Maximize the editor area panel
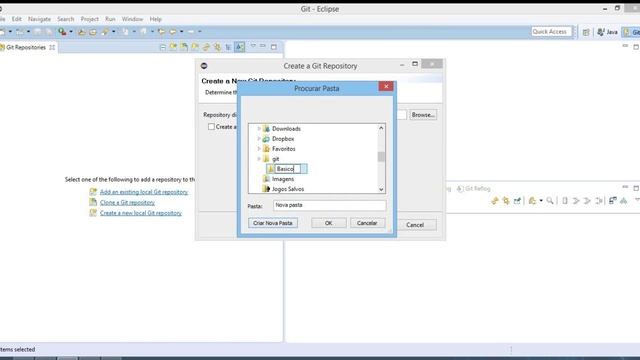This screenshot has width=640, height=360. [636, 47]
